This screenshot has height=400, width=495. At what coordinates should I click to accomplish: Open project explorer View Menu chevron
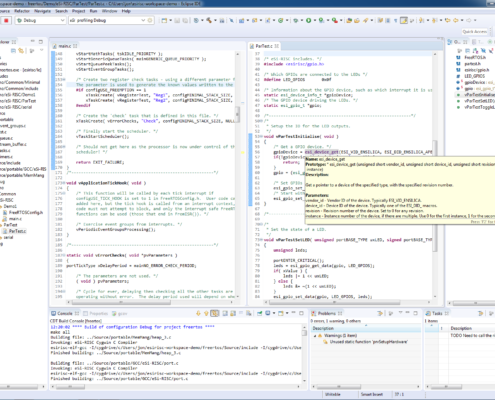pyautogui.click(x=42, y=50)
